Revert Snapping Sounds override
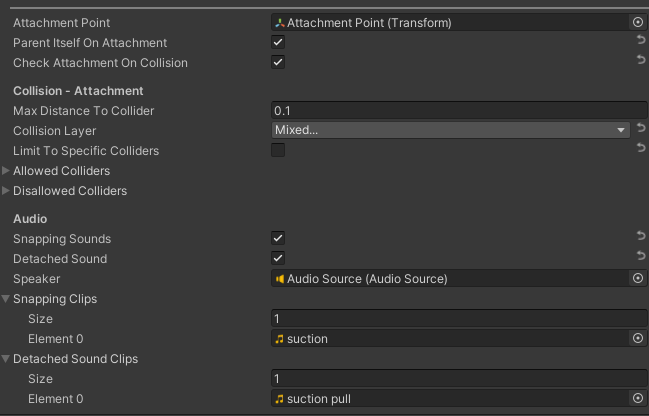Viewport: 649px width, 416px height. click(640, 238)
